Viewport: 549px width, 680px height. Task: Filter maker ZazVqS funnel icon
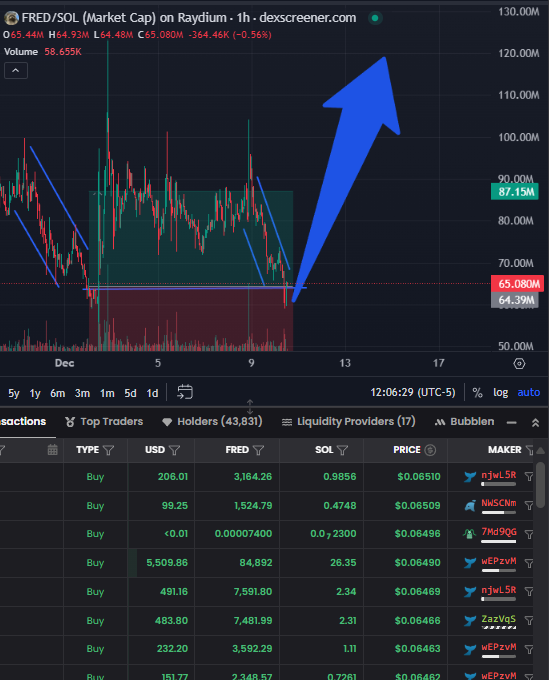pyautogui.click(x=529, y=621)
